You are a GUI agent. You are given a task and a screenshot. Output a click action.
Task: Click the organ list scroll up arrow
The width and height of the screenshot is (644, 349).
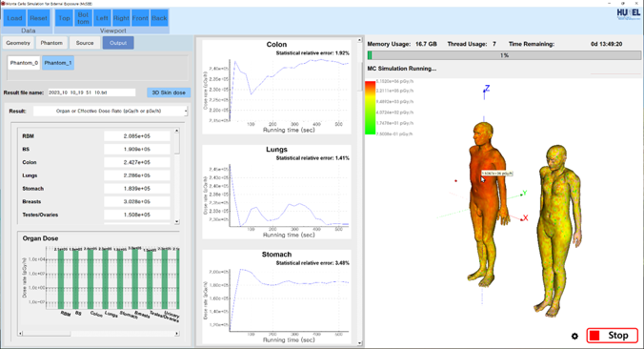click(177, 131)
